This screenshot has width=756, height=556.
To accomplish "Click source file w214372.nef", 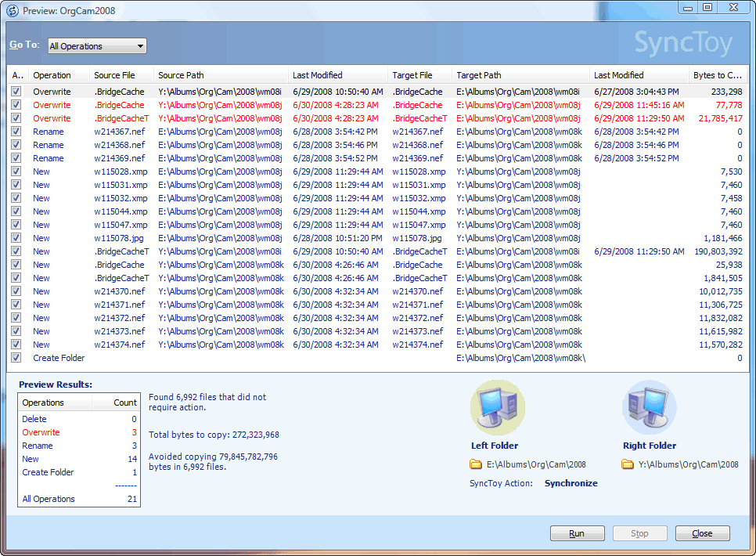I will 120,318.
